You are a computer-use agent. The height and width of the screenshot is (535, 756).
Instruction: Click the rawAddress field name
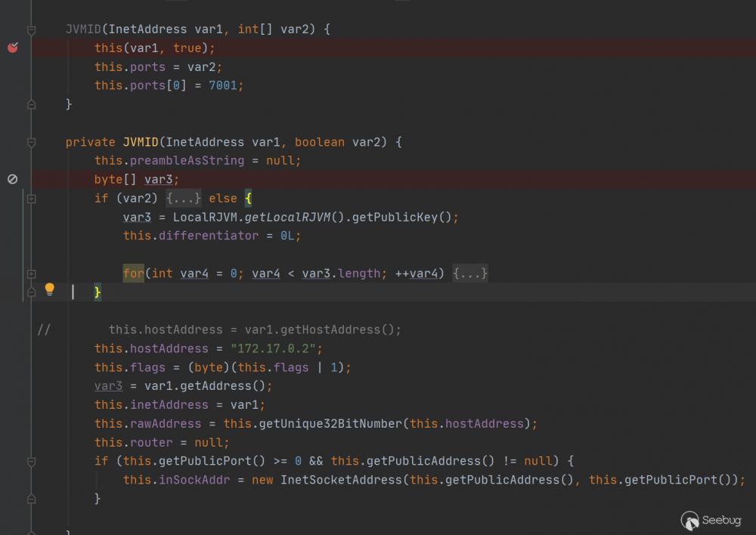(x=166, y=424)
